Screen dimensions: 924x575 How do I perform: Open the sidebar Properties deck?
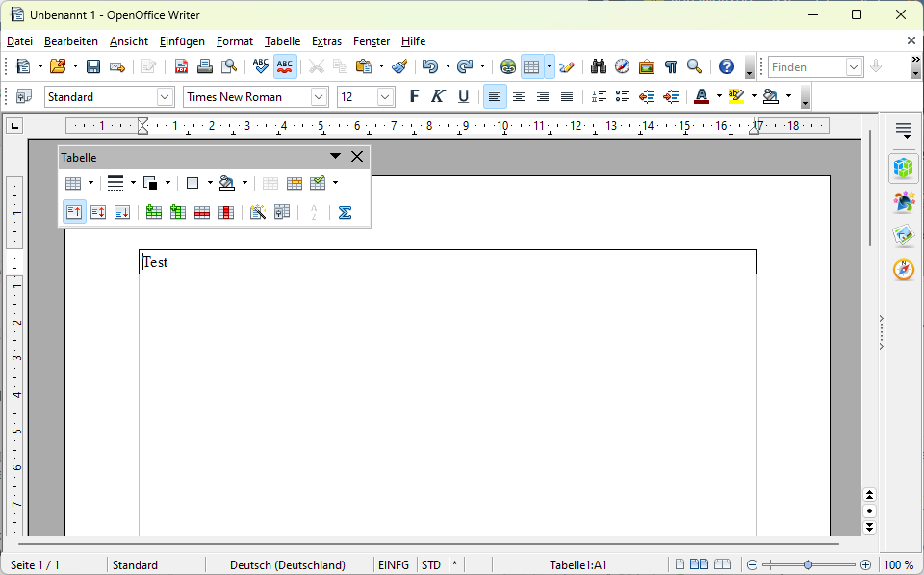(904, 168)
